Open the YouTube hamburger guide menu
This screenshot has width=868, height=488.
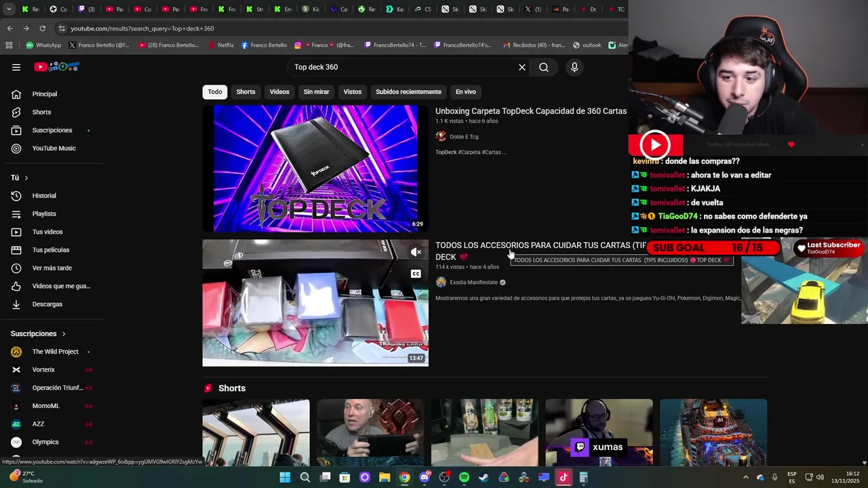click(16, 67)
